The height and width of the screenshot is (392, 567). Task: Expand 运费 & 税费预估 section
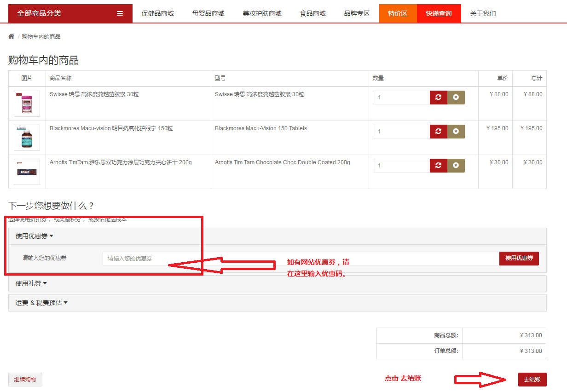41,303
